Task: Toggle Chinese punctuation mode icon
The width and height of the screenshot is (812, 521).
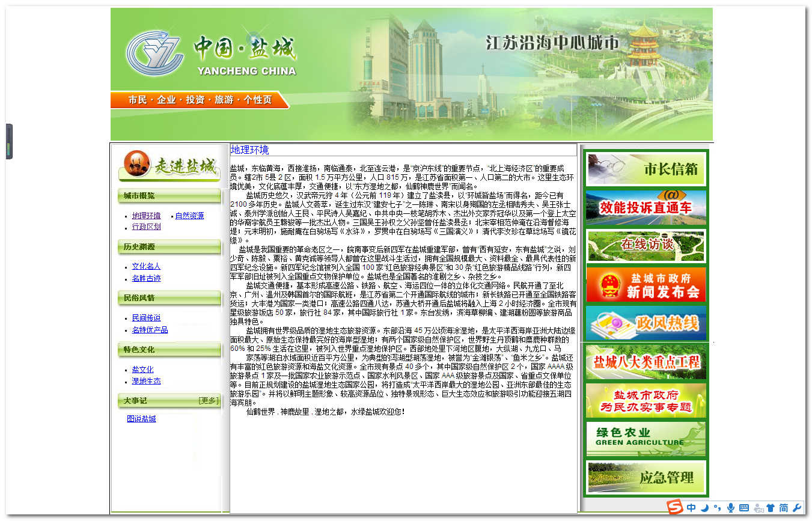Action: pos(717,508)
